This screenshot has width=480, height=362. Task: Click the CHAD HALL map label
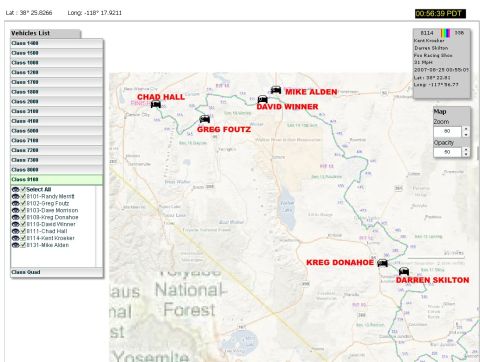pyautogui.click(x=161, y=97)
